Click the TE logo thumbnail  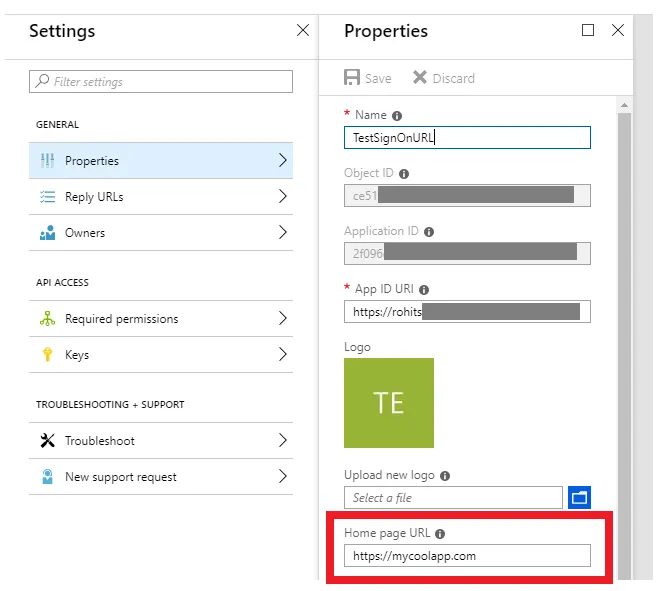pos(389,403)
